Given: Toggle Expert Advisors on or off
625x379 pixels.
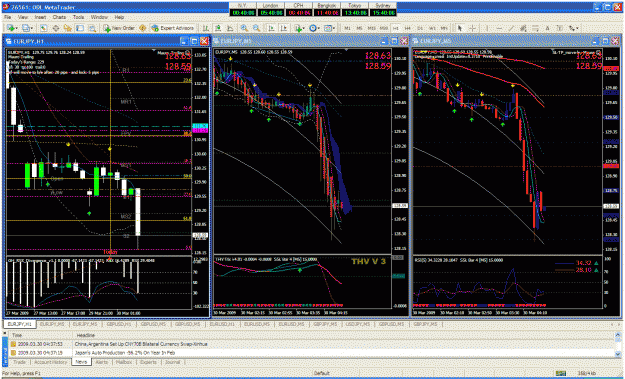Looking at the screenshot, I should pos(172,28).
